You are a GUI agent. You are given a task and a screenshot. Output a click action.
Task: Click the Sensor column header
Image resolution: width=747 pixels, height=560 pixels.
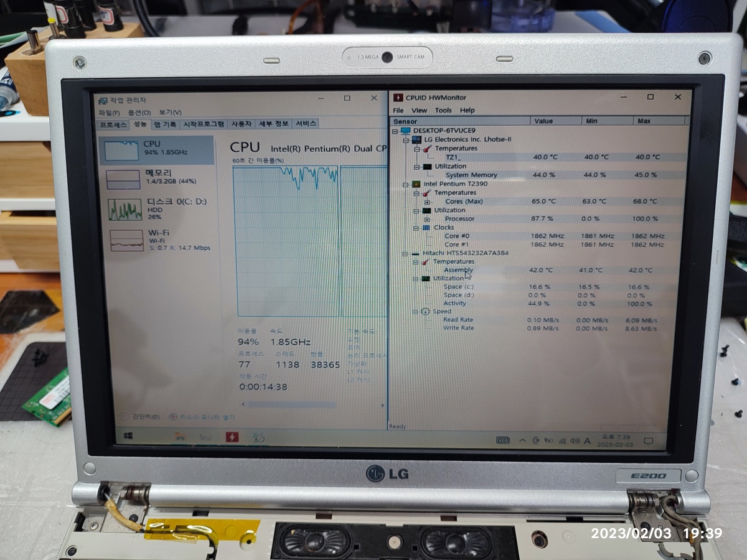coord(461,121)
